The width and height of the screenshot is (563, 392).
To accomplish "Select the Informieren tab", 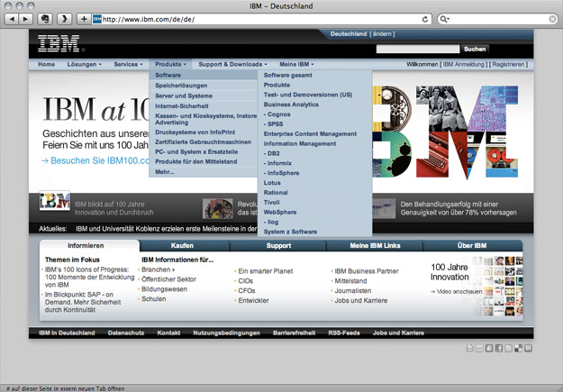I will tap(86, 246).
